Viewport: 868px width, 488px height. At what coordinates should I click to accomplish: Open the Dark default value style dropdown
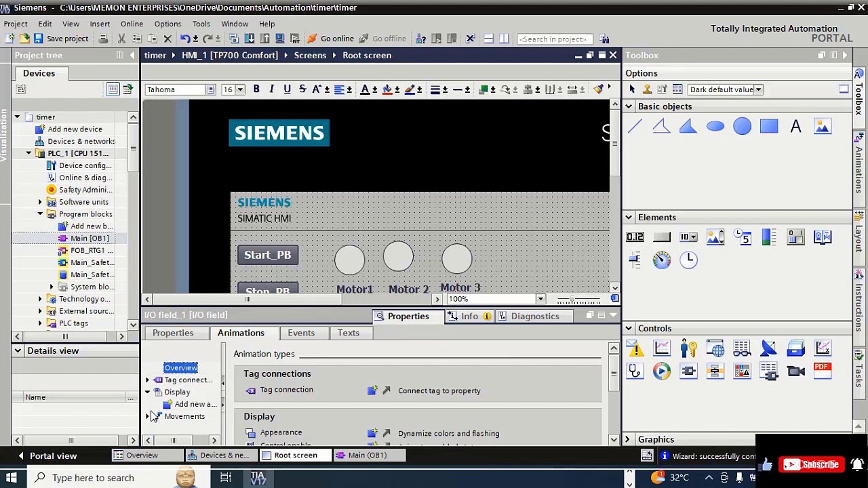pyautogui.click(x=758, y=89)
